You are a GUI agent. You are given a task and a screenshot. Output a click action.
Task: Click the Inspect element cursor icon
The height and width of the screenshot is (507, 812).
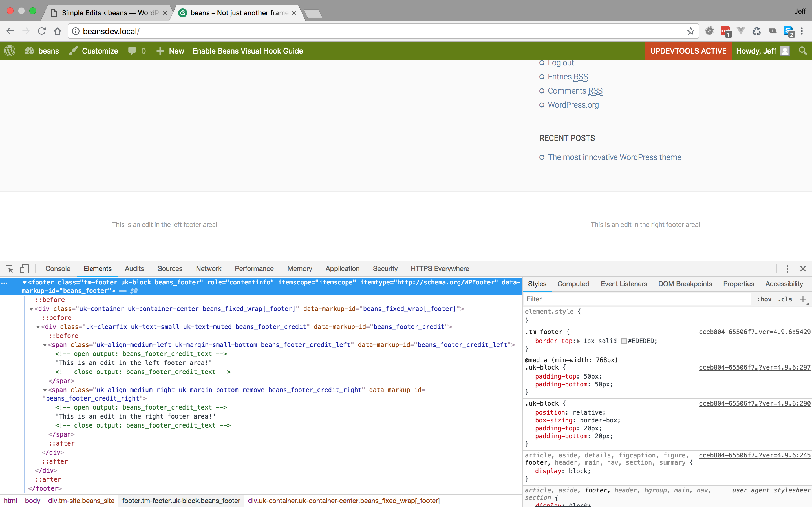click(9, 269)
